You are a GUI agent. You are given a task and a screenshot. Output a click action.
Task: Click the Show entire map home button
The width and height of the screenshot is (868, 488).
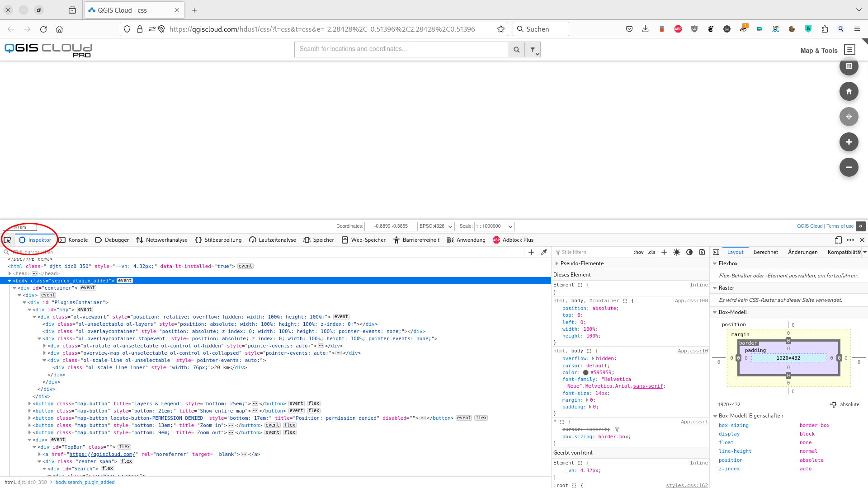849,91
